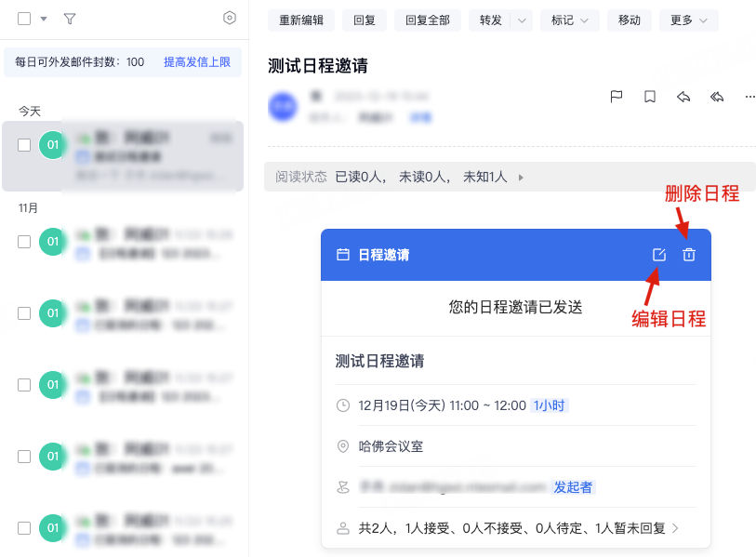Screen dimensions: 756x557
Task: Click the location pin icon beside 哈佛会议室
Action: (343, 446)
